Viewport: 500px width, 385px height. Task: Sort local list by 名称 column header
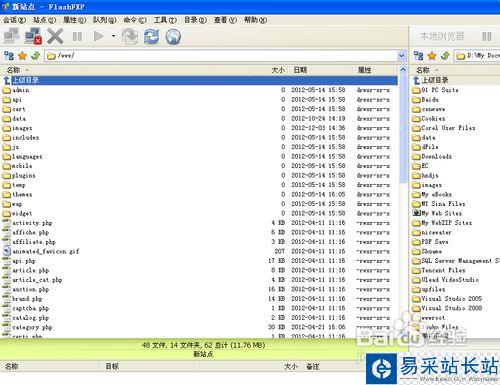click(455, 70)
